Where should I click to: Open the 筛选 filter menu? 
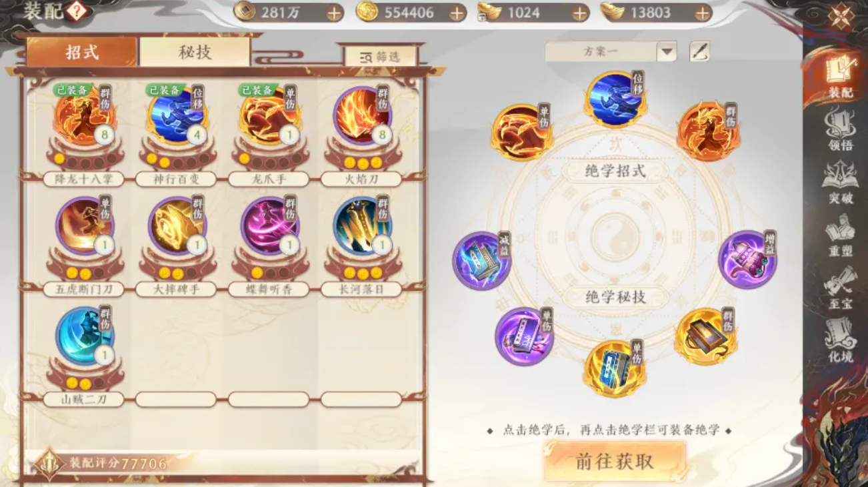point(380,57)
